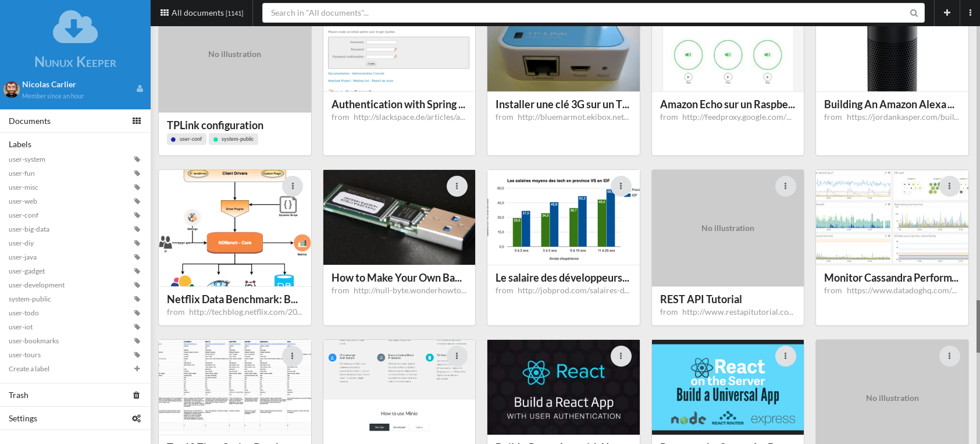This screenshot has height=444, width=980.
Task: Open the Settings section
Action: point(75,418)
